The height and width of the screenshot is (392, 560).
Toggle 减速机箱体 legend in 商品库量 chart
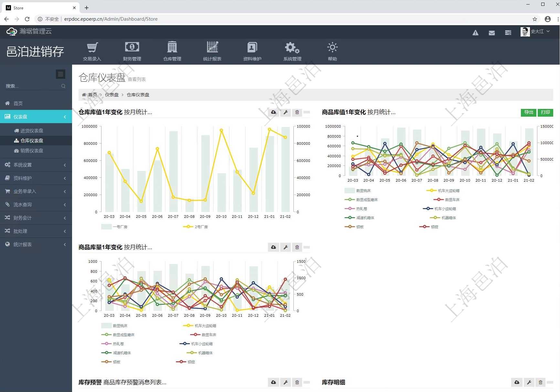(116, 353)
